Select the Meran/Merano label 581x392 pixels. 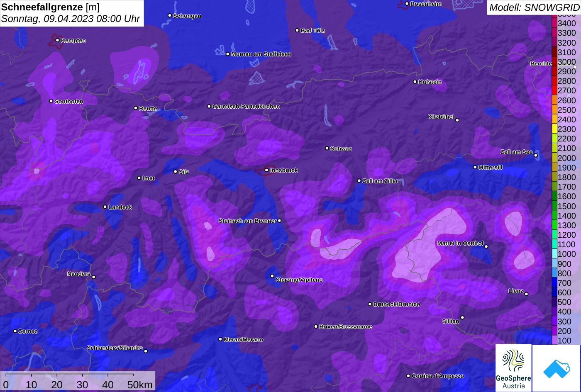[243, 339]
